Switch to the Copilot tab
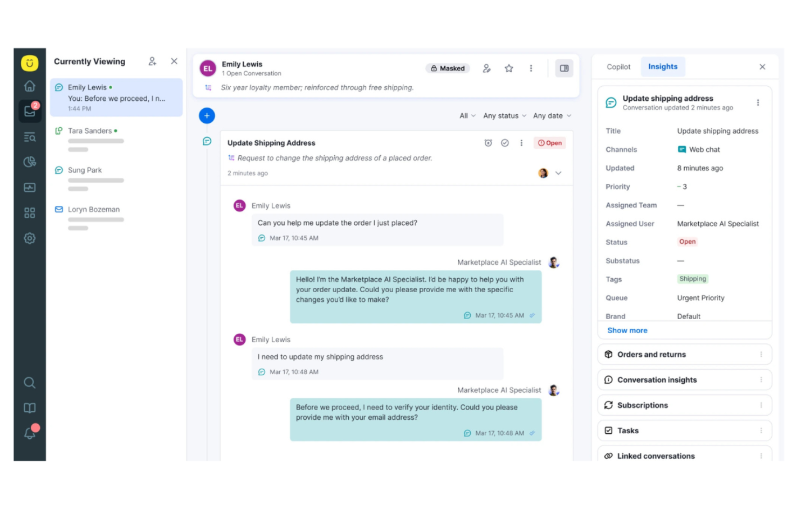 [618, 66]
